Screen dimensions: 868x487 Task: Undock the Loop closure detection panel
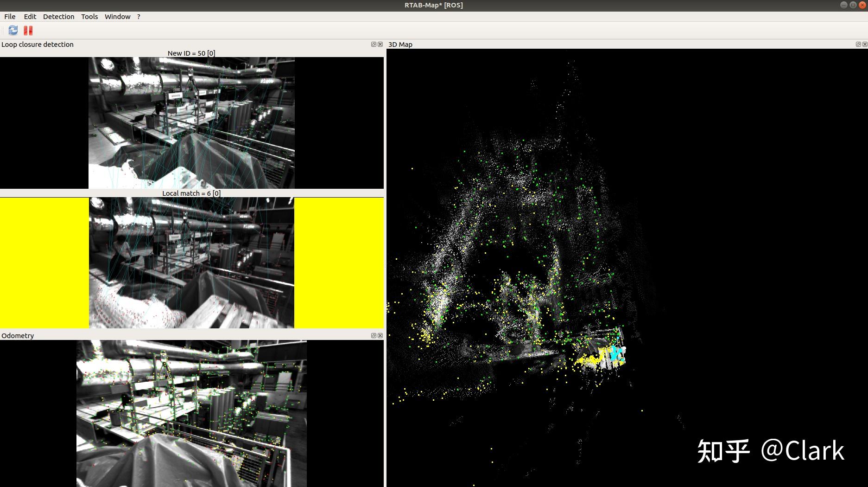tap(373, 44)
